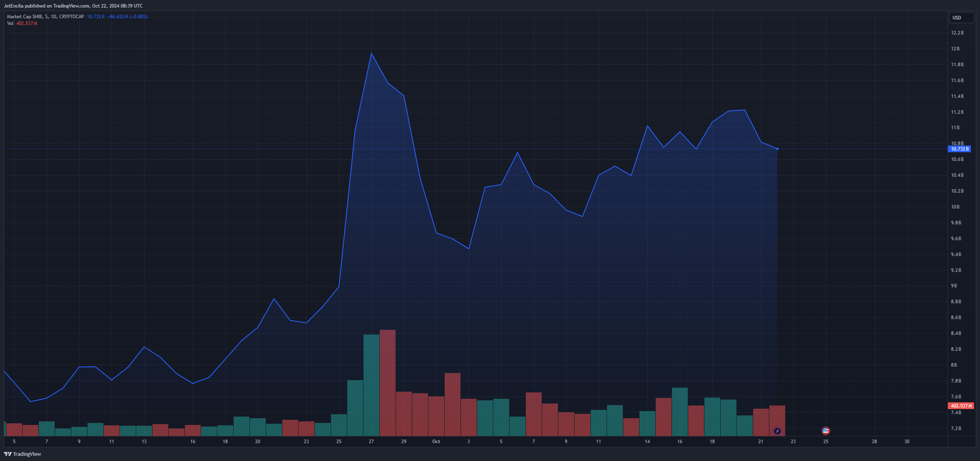The height and width of the screenshot is (461, 980).
Task: Click the 7.2B label at the bottom of the price axis
Action: 956,428
